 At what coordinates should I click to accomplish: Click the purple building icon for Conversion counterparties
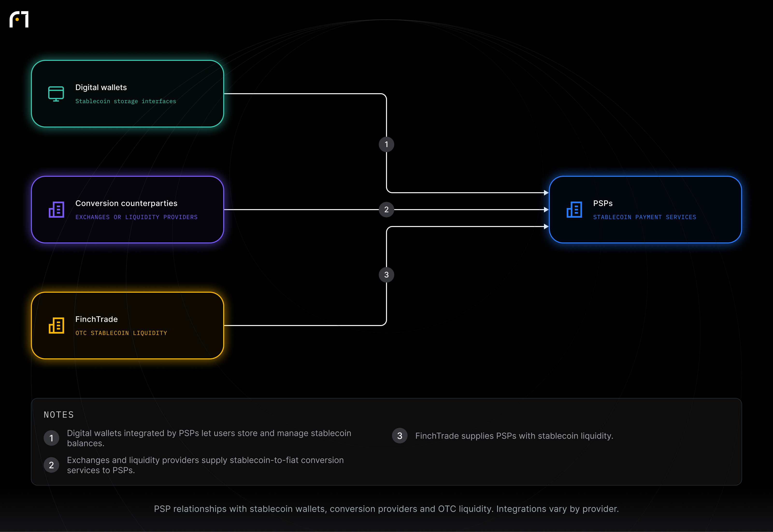point(56,210)
